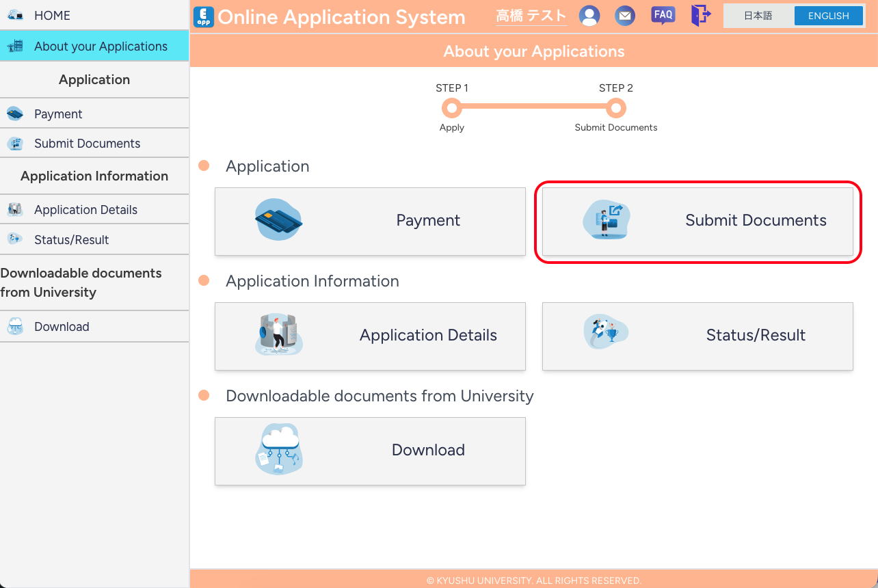Open the Status/Result panel
The width and height of the screenshot is (878, 588).
697,336
